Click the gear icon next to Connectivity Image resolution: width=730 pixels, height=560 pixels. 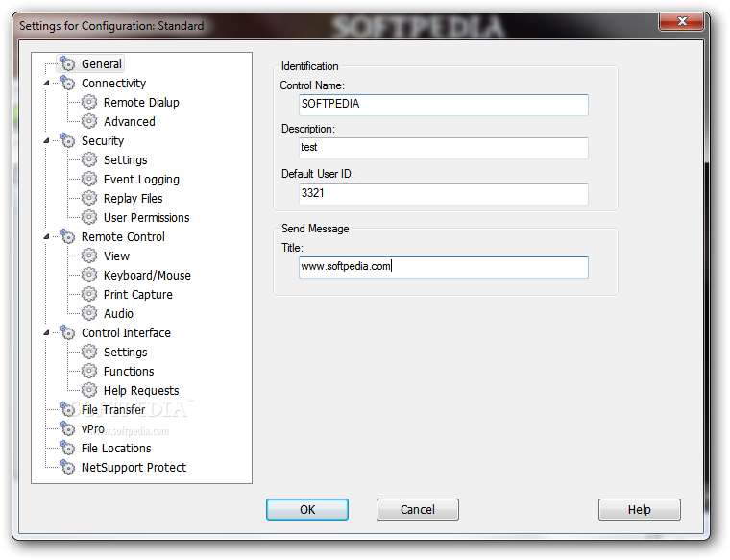[67, 83]
